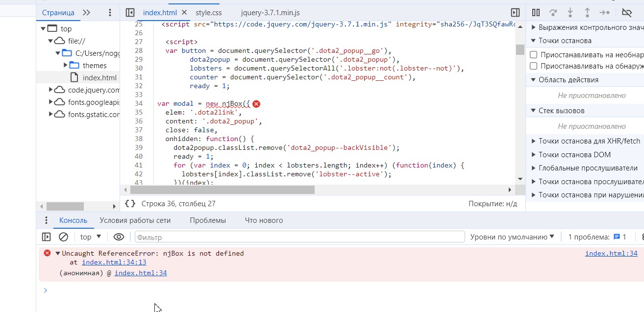Clear the console with the clear icon

point(63,237)
